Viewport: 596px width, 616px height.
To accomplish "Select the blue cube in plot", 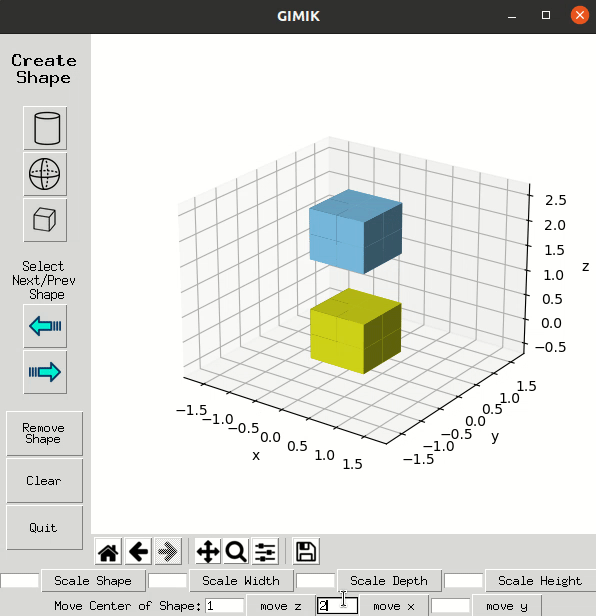I will coord(356,232).
